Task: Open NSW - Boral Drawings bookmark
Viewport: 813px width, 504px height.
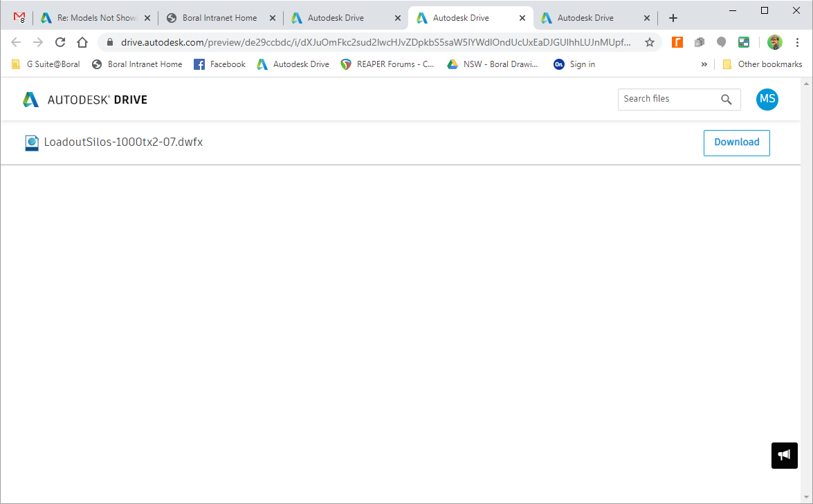Action: click(493, 64)
